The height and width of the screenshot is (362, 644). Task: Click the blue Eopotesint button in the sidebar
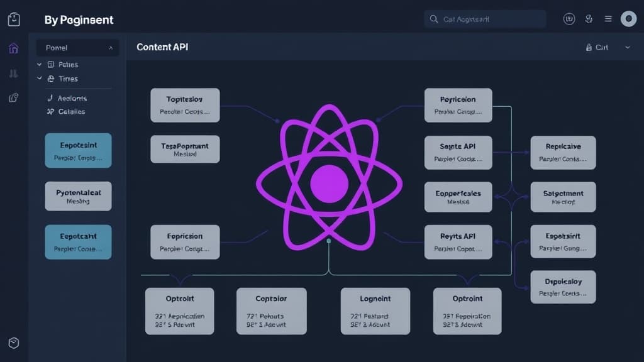[78, 150]
